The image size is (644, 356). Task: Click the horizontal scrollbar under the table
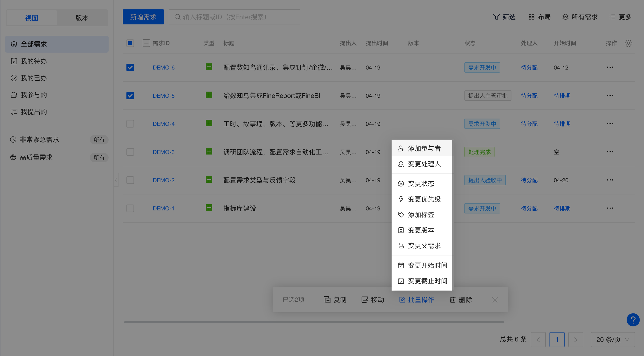[x=314, y=322]
